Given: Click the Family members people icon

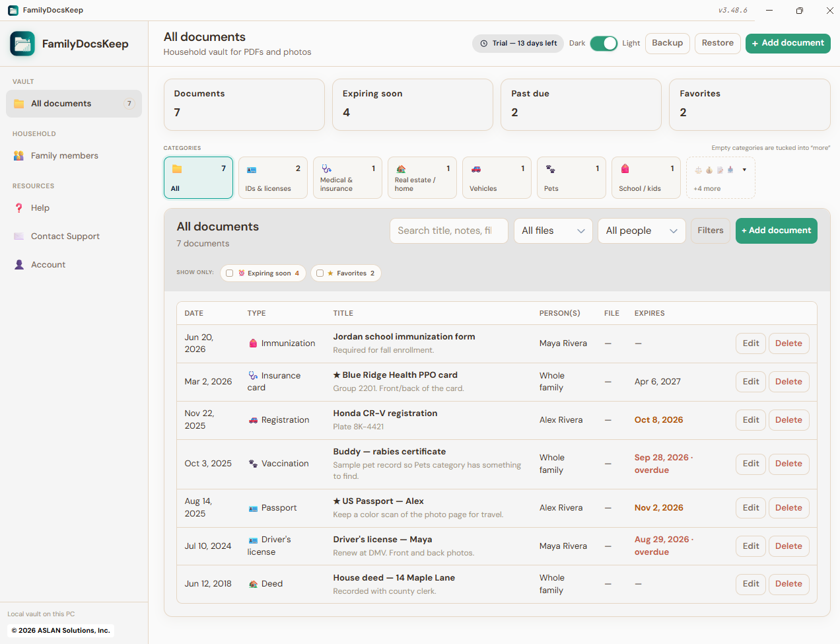Looking at the screenshot, I should point(18,156).
